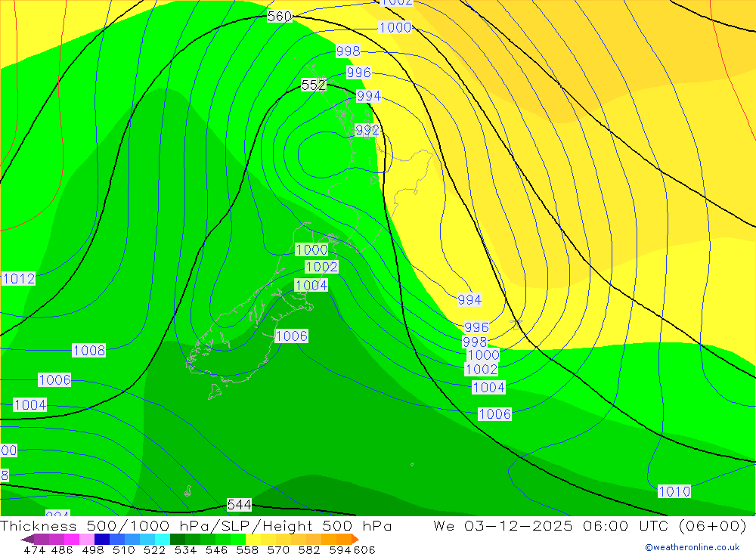Pick the bright magenta swatch in the legend
Image resolution: width=756 pixels, height=554 pixels.
click(x=71, y=540)
